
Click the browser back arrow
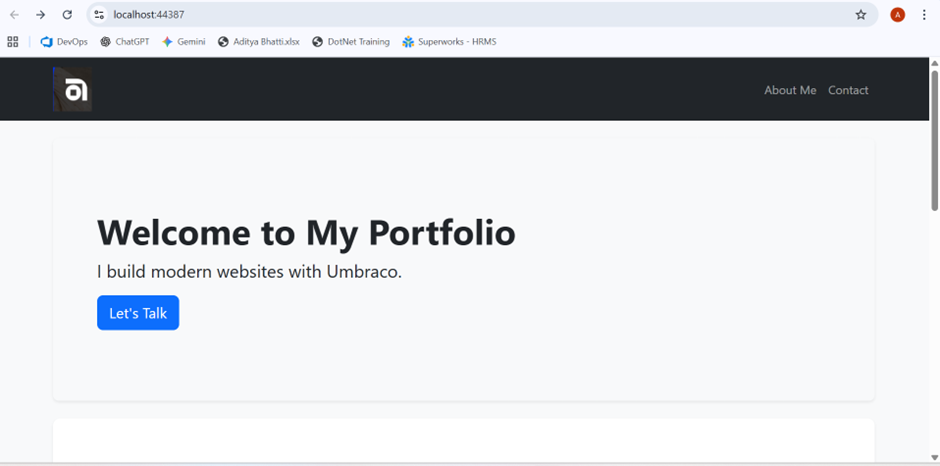(14, 15)
